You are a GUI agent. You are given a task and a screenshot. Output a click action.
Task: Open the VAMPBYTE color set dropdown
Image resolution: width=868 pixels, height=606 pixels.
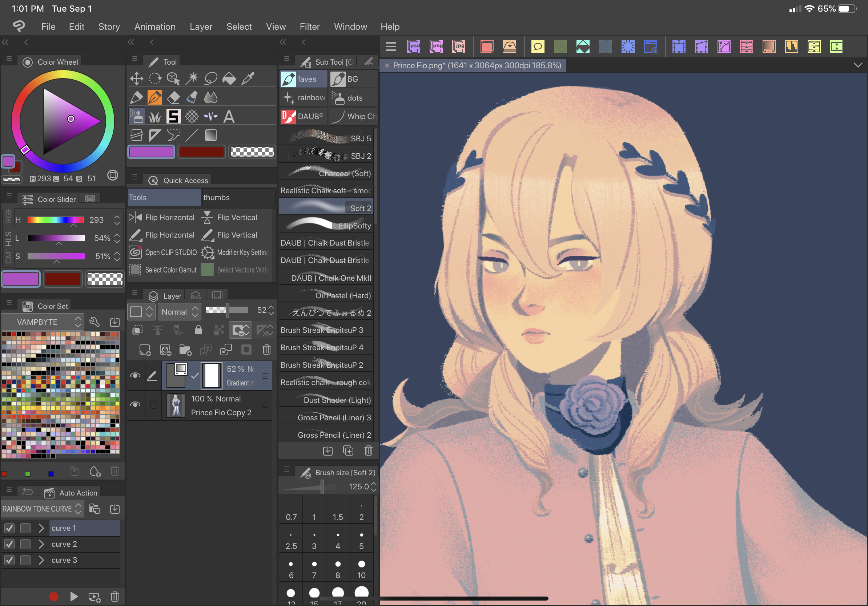click(42, 322)
